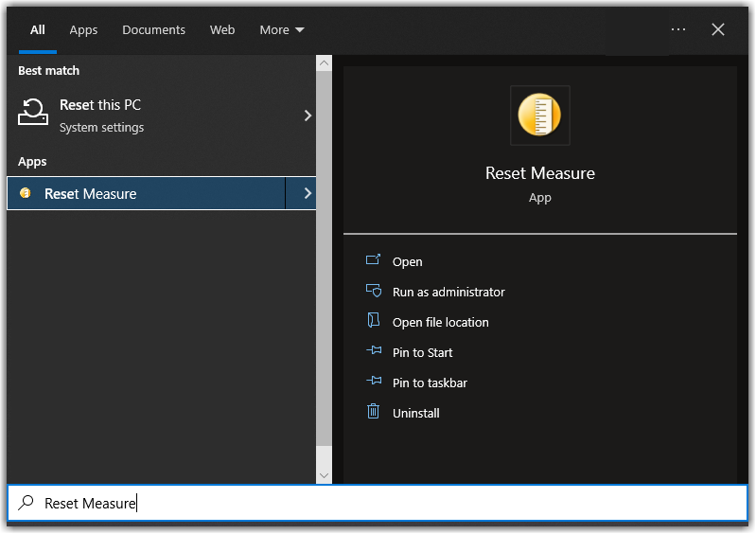This screenshot has height=534, width=756.
Task: Open the three-dot options menu
Action: pos(678,29)
